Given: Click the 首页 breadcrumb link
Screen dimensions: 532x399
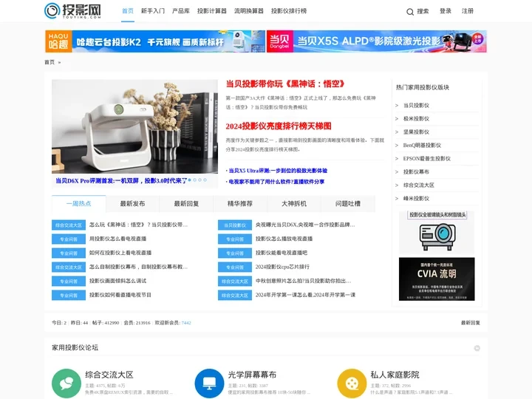Looking at the screenshot, I should click(x=50, y=62).
